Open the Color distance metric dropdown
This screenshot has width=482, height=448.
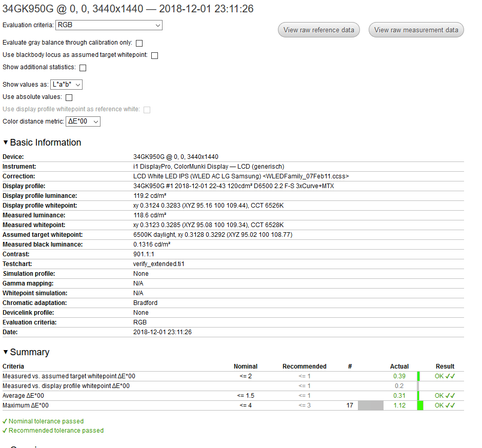pos(82,121)
